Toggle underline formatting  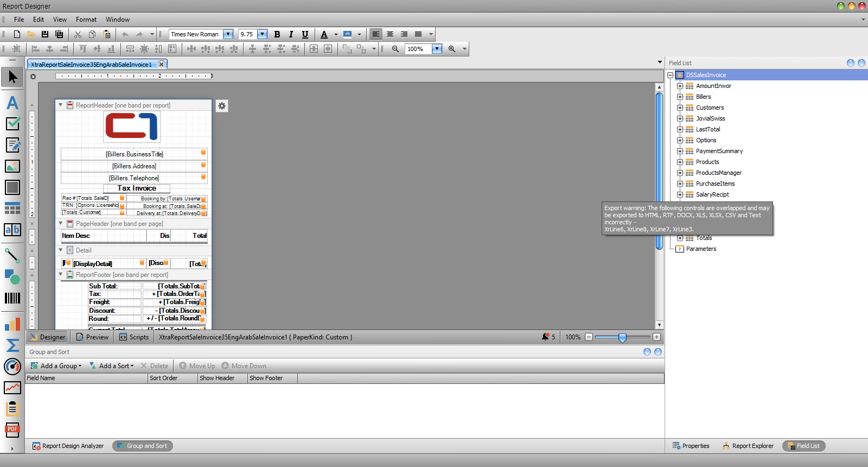(305, 34)
